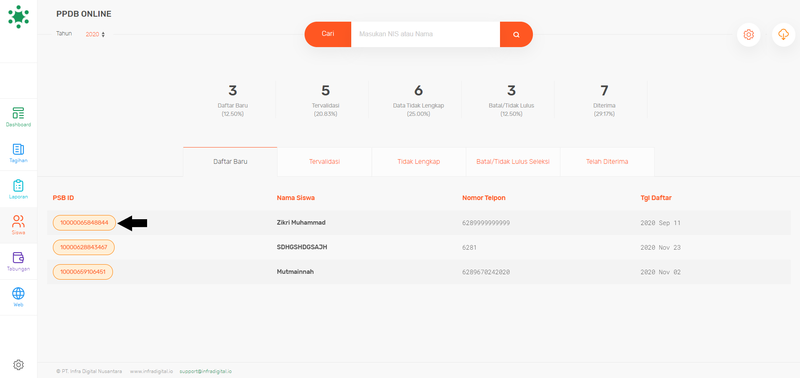Open PSB ID 10000659106451
The image size is (800, 378).
(83, 272)
